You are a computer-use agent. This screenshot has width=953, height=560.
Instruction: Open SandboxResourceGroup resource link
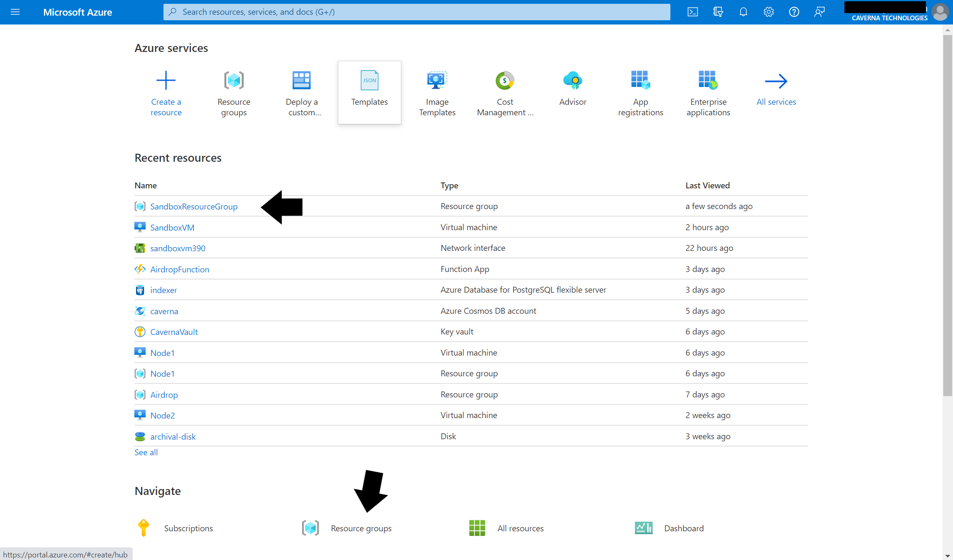tap(194, 207)
